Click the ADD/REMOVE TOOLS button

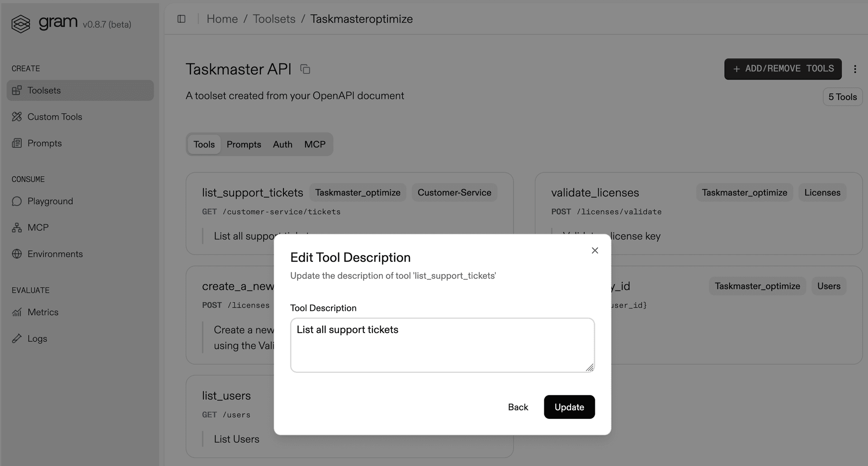point(783,69)
